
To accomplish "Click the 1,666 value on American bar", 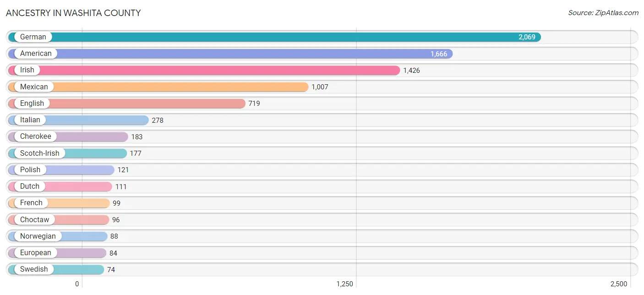I will 439,54.
